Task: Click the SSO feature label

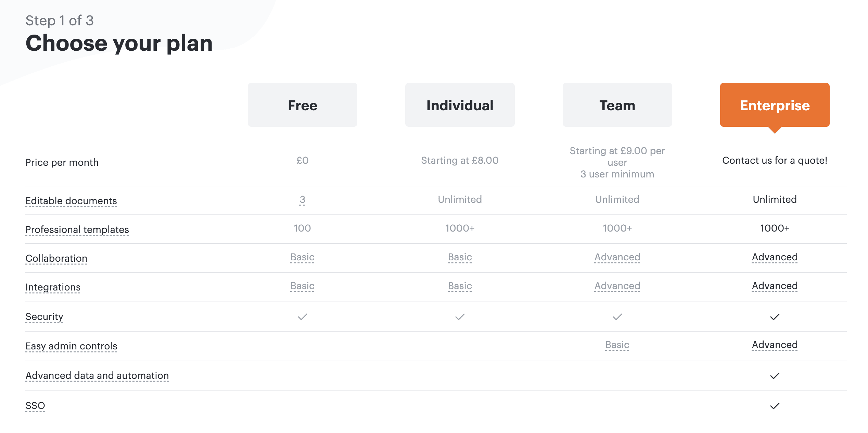Action: 35,406
